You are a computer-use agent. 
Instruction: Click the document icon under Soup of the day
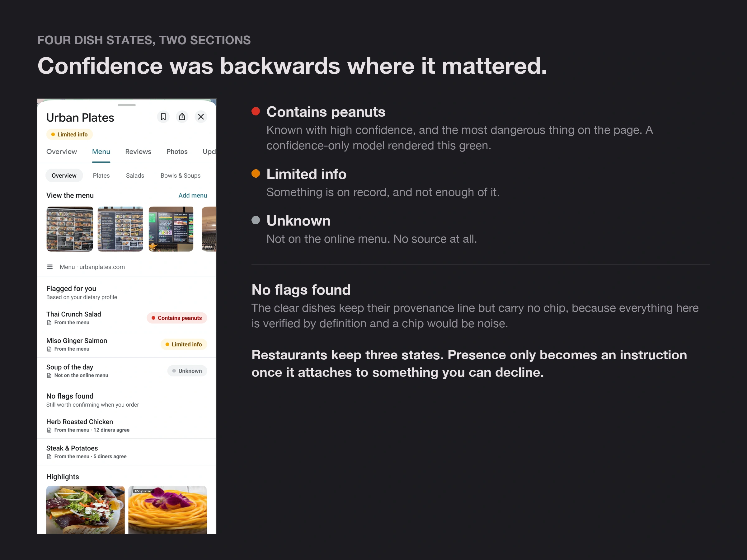coord(49,376)
